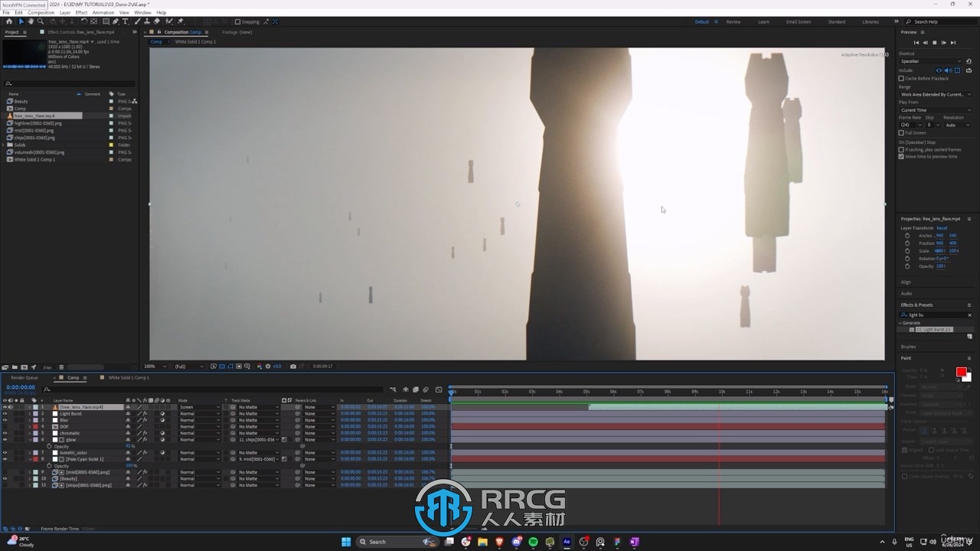
Task: Select the Clone Stamp tool
Action: tap(147, 21)
